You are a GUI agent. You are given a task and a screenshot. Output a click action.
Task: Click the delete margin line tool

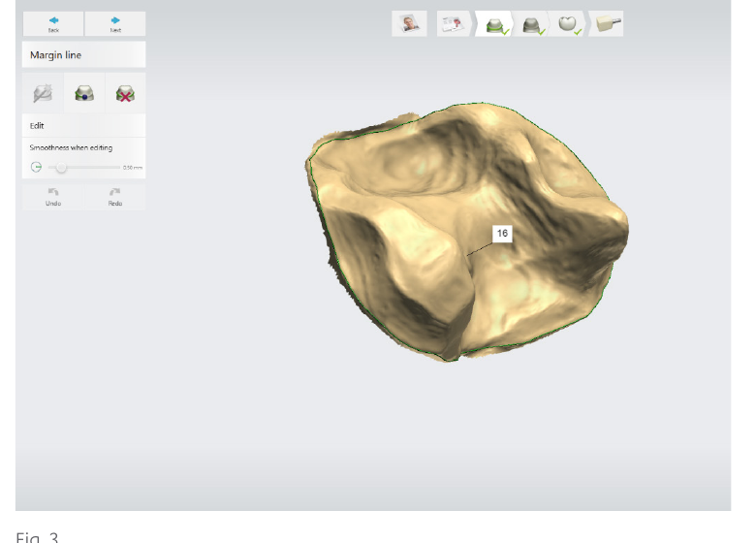(x=125, y=93)
